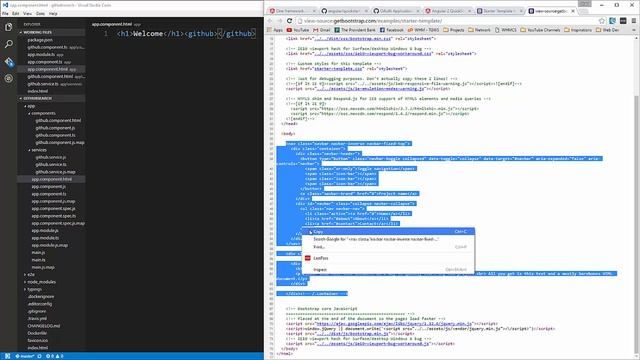Open favicon.ico in explorer tree
Viewport: 640px width, 360px height.
click(x=38, y=340)
